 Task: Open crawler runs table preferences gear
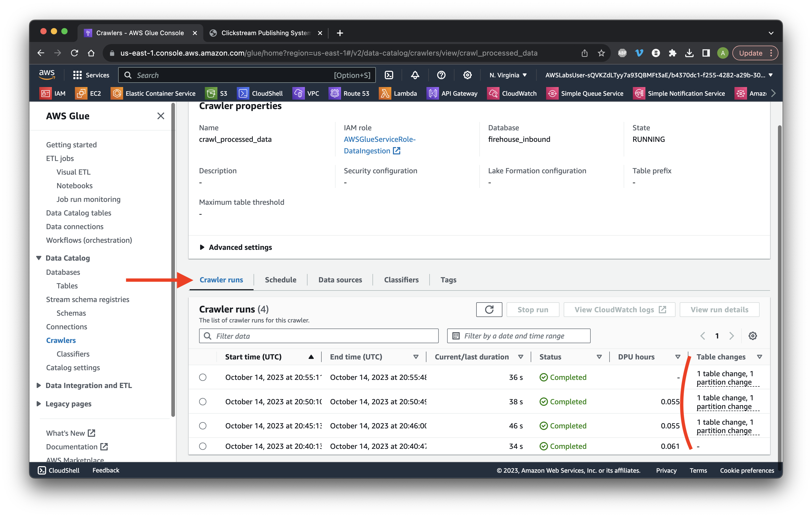(x=753, y=336)
